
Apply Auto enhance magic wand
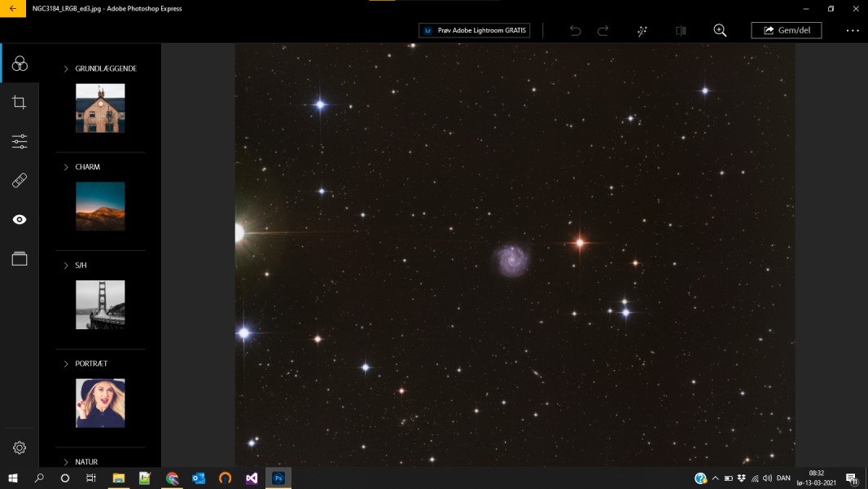click(x=642, y=30)
